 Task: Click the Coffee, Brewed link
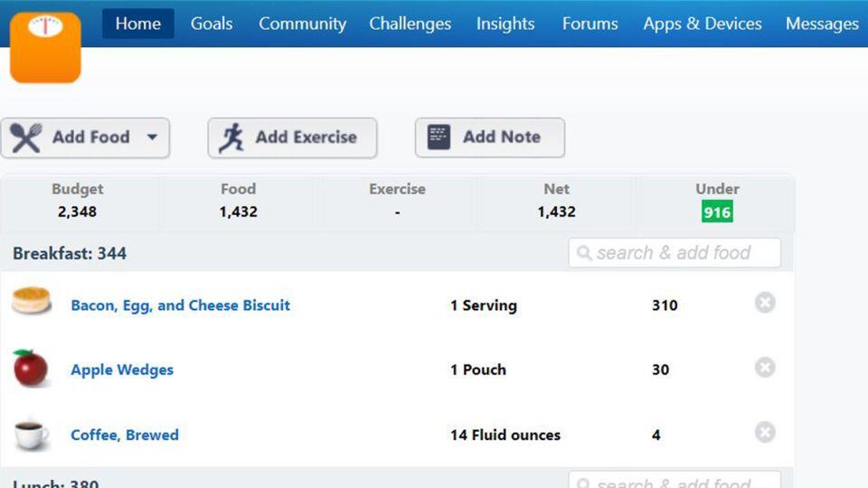pos(125,435)
